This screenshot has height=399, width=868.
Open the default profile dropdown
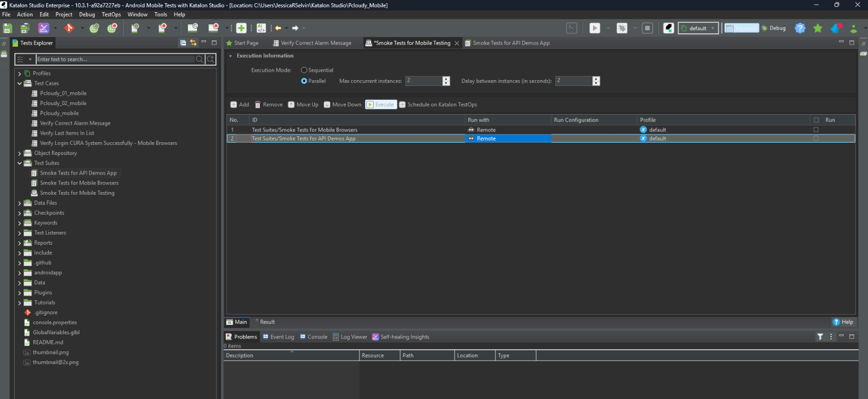point(698,28)
